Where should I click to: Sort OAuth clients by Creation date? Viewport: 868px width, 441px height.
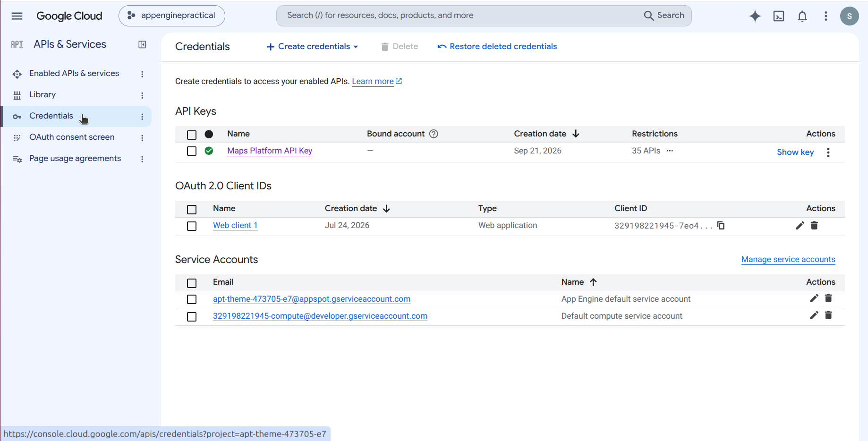click(357, 208)
